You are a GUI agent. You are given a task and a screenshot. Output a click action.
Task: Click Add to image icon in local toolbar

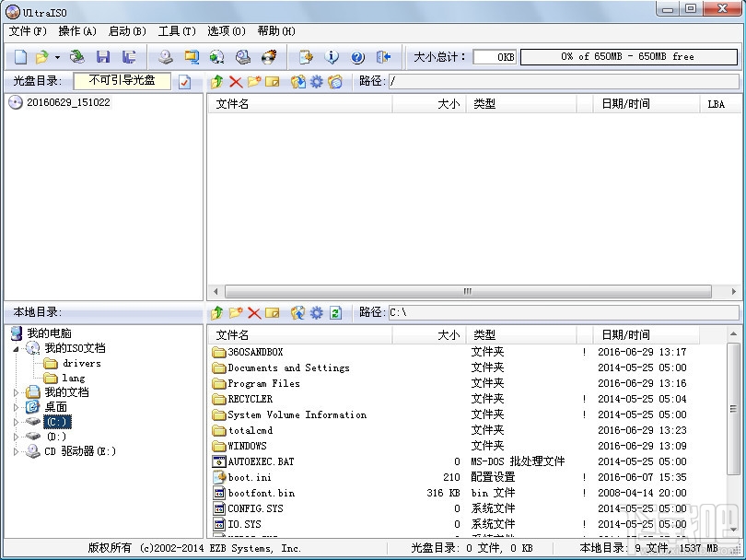click(298, 312)
